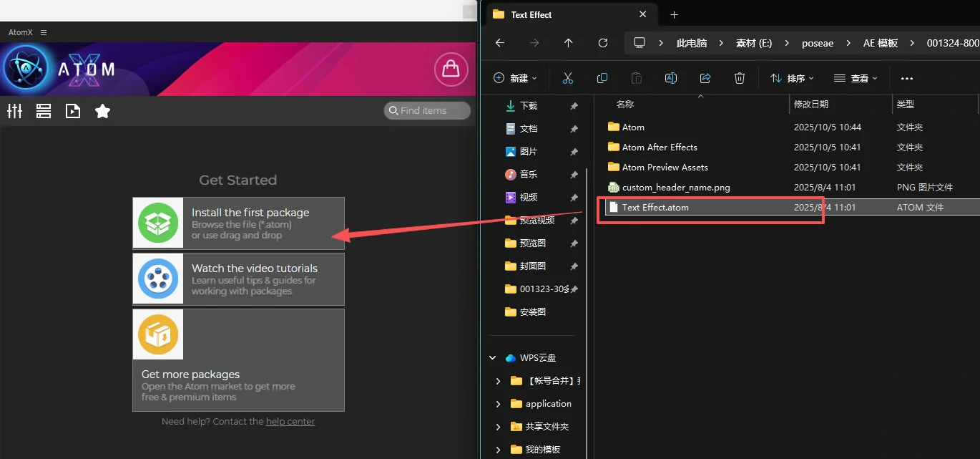Click the Share icon in Explorer toolbar
The image size is (980, 459).
705,78
